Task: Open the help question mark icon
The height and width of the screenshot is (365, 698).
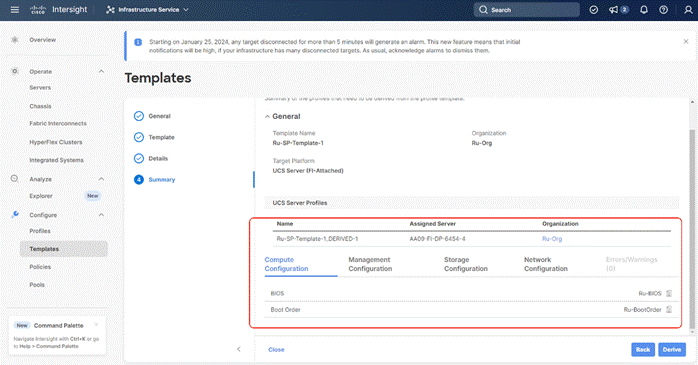Action: pos(663,10)
